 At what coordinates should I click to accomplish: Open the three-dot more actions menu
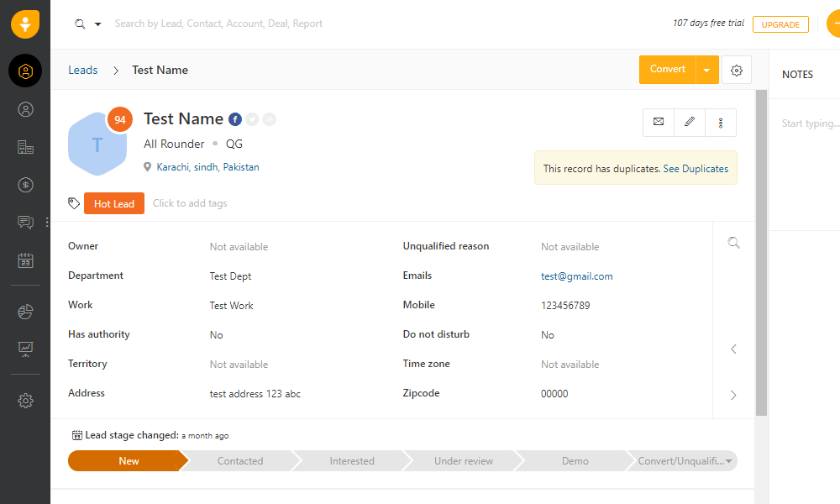[x=721, y=122]
